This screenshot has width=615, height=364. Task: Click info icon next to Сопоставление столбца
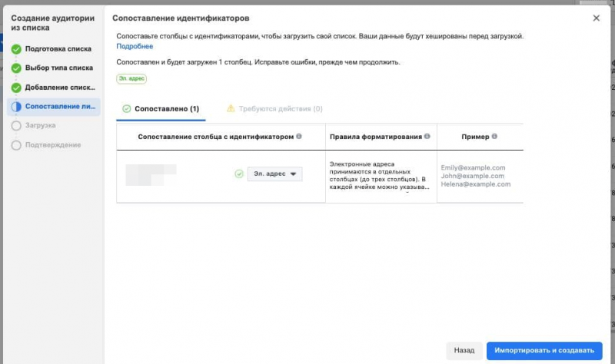click(299, 137)
